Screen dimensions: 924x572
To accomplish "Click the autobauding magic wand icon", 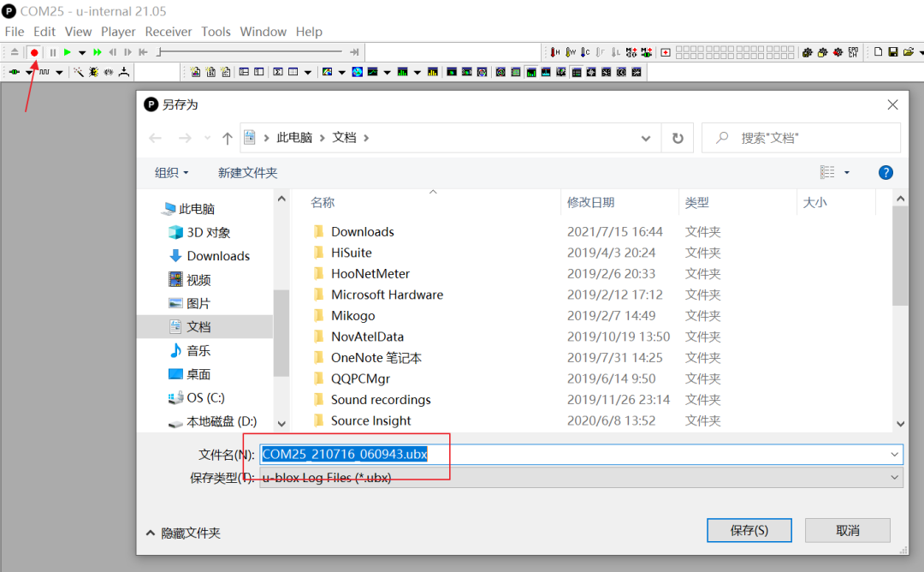I will click(79, 72).
